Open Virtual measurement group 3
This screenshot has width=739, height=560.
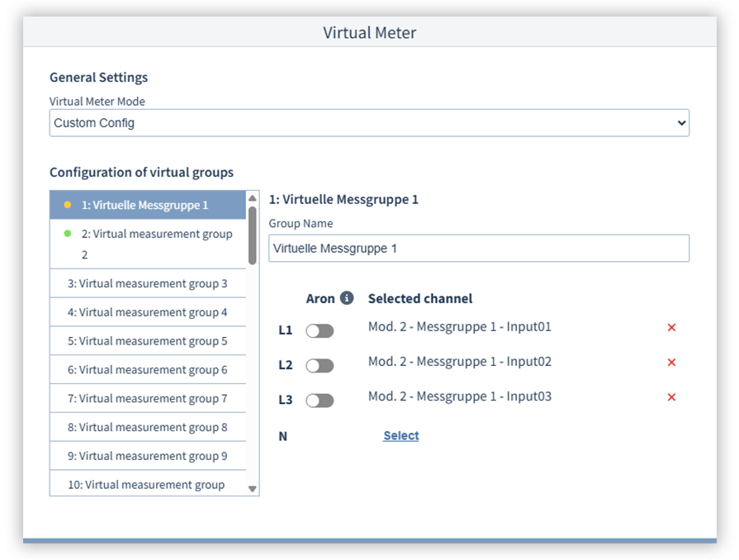click(148, 283)
